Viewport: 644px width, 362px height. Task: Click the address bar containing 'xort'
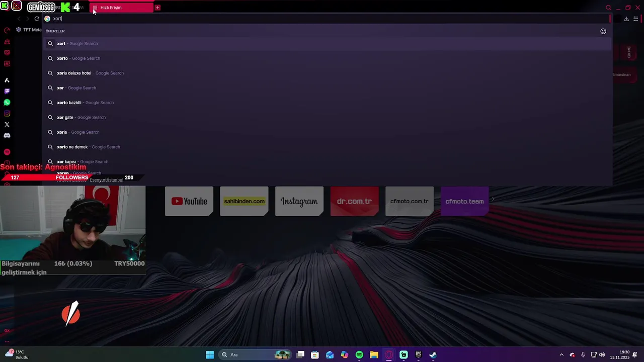click(x=327, y=19)
